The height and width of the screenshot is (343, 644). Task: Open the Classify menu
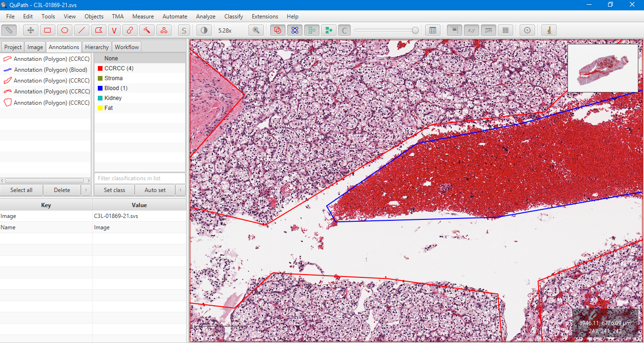coord(233,16)
